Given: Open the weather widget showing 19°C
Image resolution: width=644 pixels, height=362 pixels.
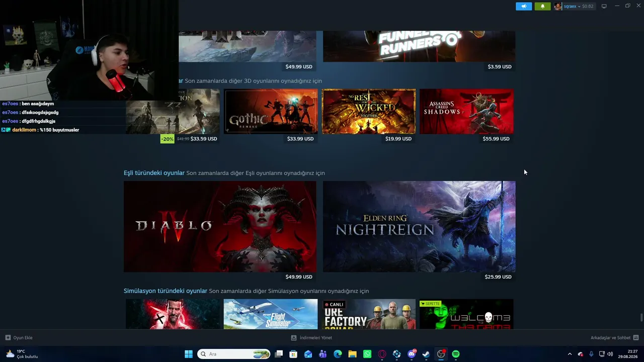Looking at the screenshot, I should [x=22, y=354].
